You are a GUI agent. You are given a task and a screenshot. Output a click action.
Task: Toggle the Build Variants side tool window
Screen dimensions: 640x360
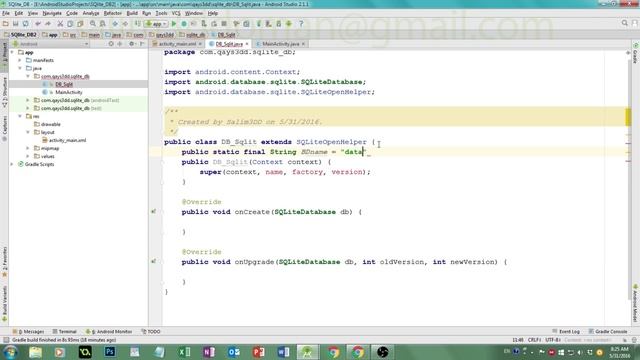(x=4, y=303)
